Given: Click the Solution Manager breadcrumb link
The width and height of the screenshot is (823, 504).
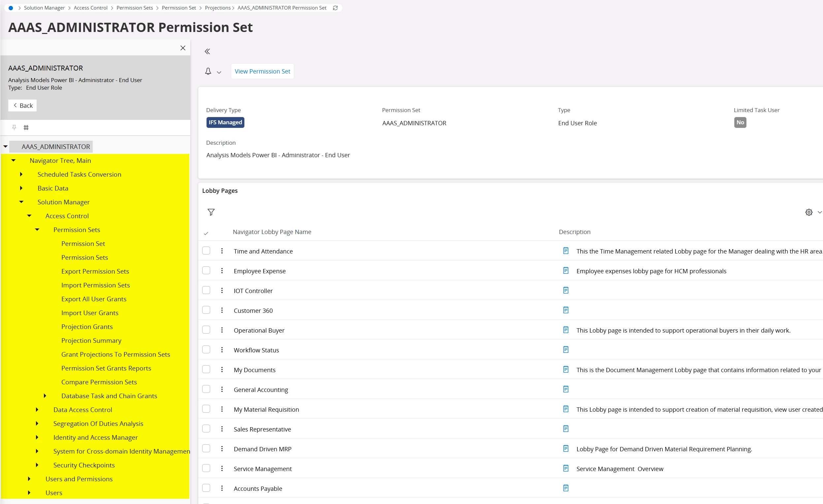Looking at the screenshot, I should tap(45, 8).
